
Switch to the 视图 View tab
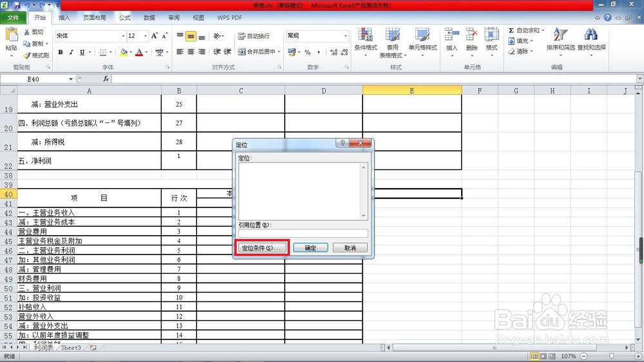[x=198, y=17]
